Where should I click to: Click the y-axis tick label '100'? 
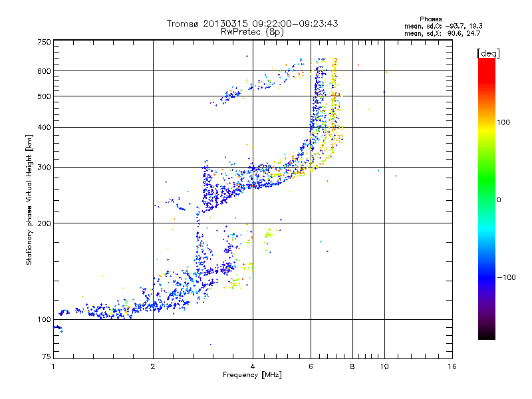pyautogui.click(x=44, y=320)
